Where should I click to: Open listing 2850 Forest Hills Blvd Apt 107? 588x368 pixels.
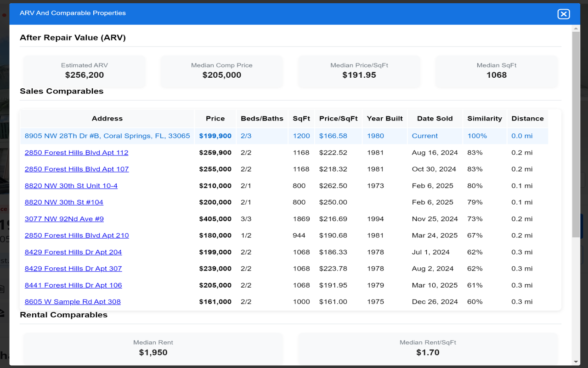77,169
